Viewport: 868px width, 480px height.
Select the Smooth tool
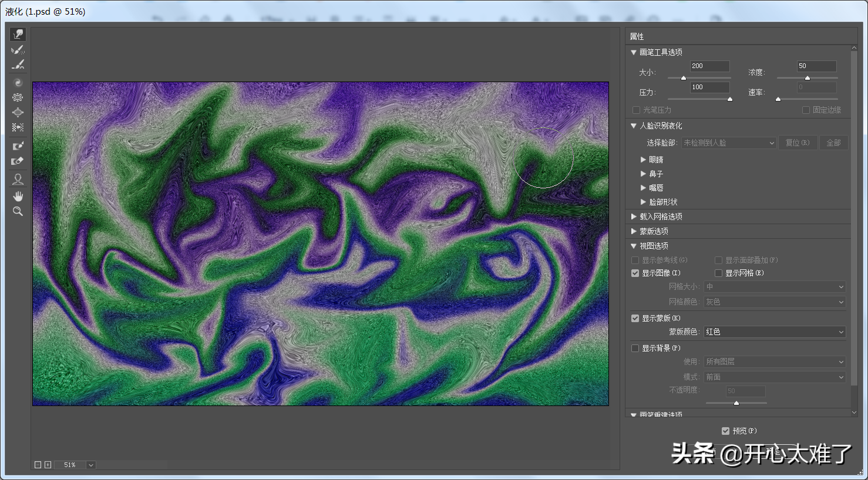tap(18, 65)
